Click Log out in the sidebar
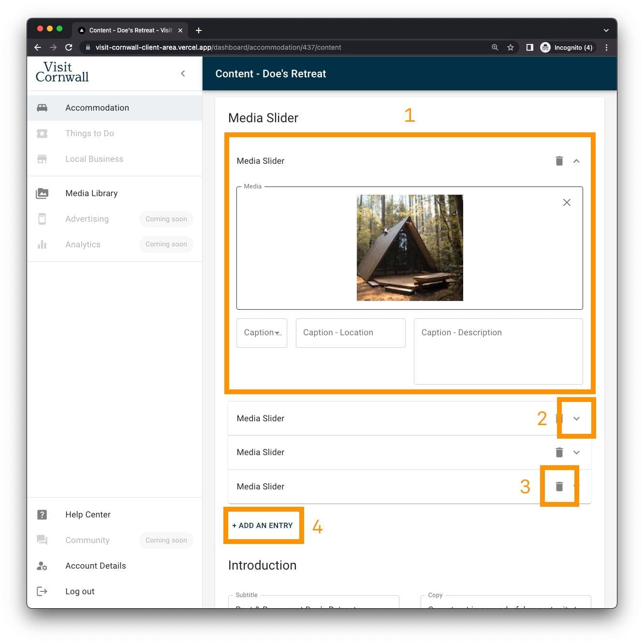This screenshot has width=644, height=644. (x=80, y=591)
